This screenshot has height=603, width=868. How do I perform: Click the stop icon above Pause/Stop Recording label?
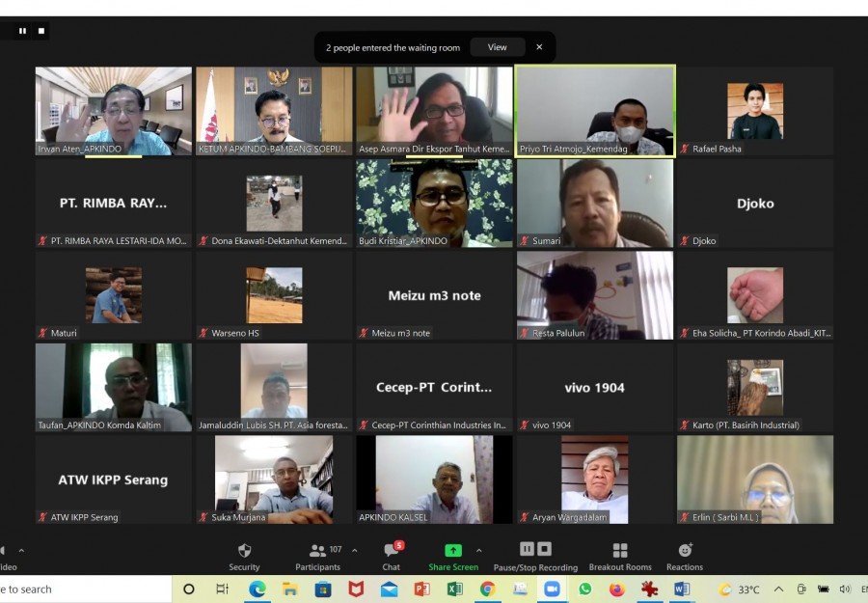click(545, 549)
